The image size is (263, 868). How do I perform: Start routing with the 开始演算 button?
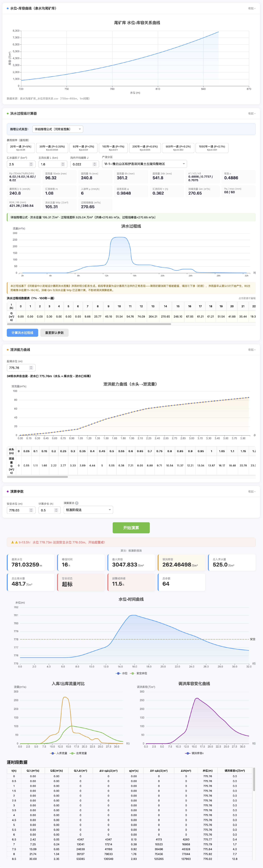[131, 528]
